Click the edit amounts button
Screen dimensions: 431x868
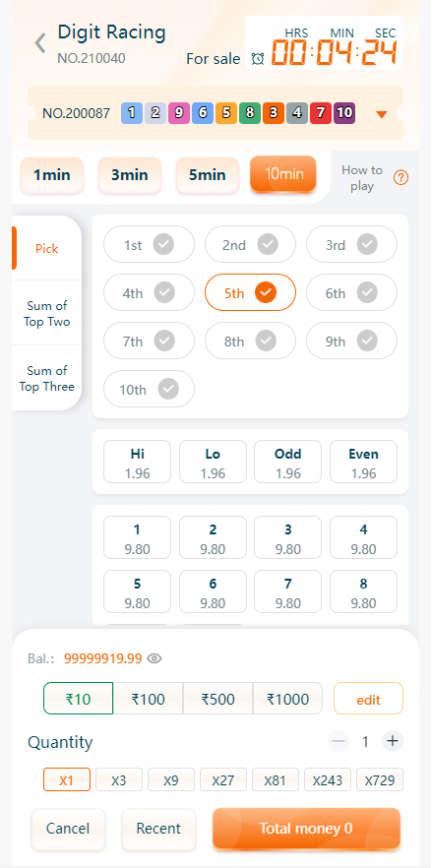(368, 699)
